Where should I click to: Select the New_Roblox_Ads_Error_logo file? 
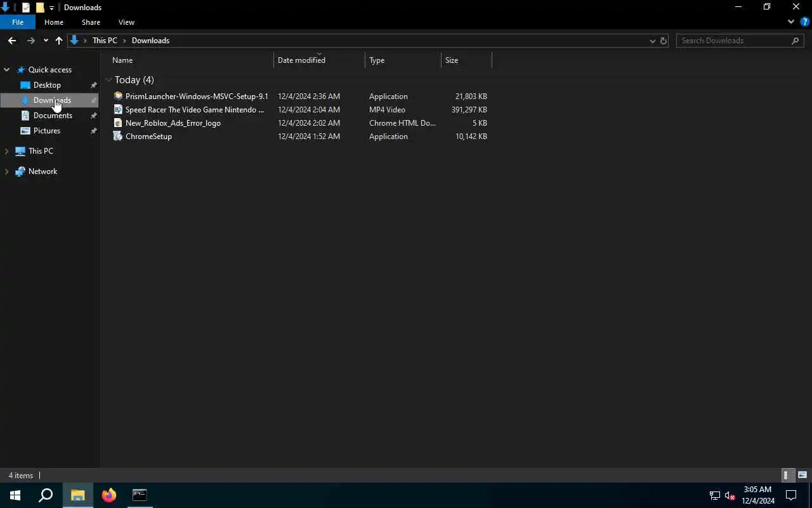pos(173,123)
